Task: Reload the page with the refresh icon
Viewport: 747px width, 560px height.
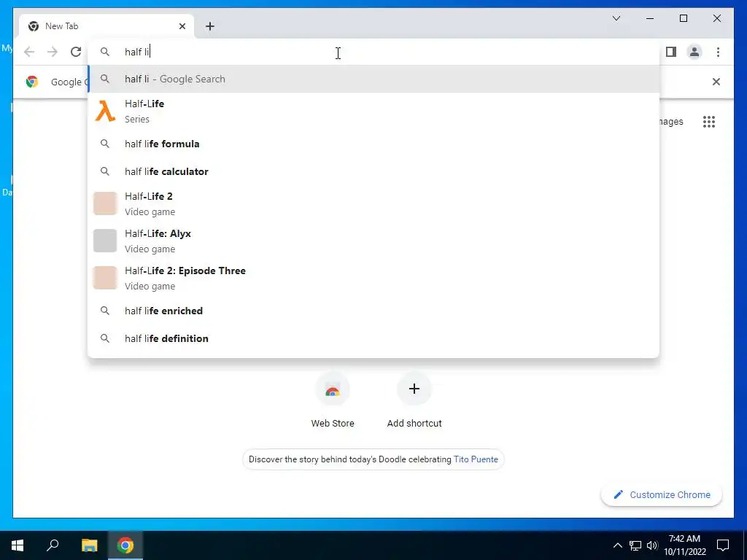Action: click(76, 52)
